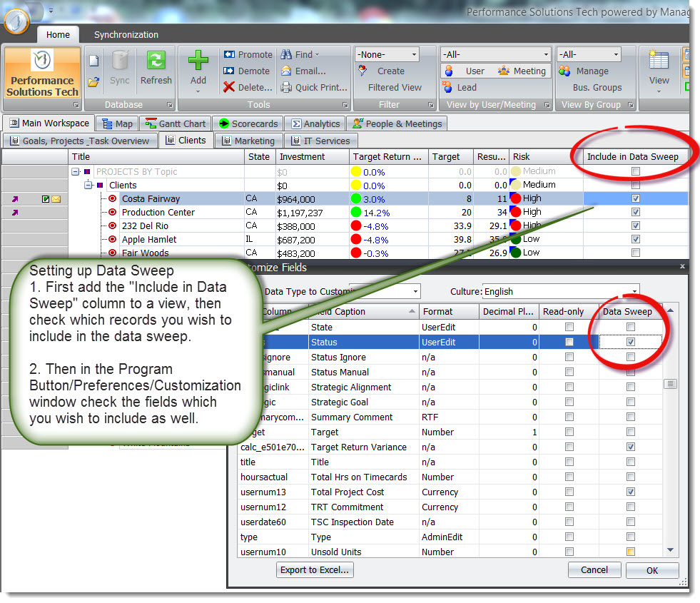Open the -None- filter dropdown
The image size is (700, 603).
click(x=415, y=54)
